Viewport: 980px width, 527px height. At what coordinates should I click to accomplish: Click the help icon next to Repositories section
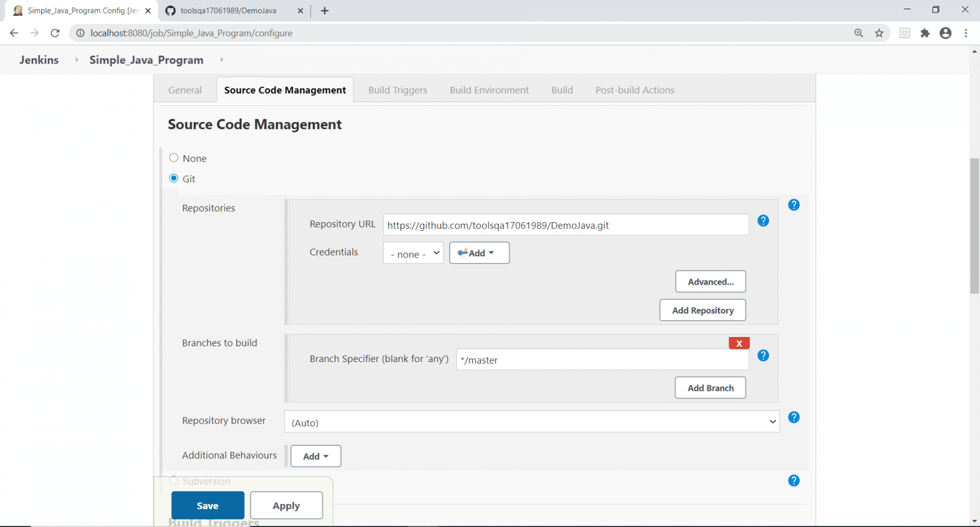[794, 205]
